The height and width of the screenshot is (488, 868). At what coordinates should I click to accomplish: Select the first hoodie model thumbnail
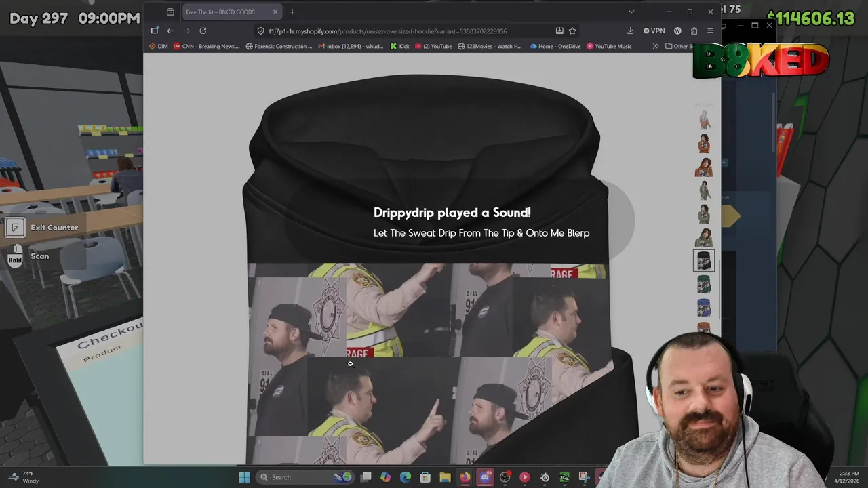tap(705, 121)
